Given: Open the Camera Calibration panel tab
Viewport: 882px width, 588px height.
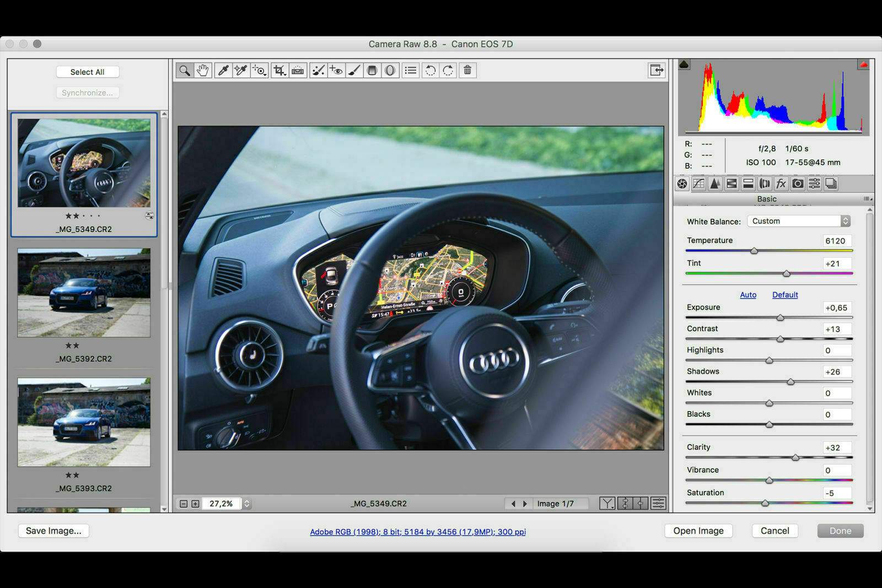Looking at the screenshot, I should point(798,184).
